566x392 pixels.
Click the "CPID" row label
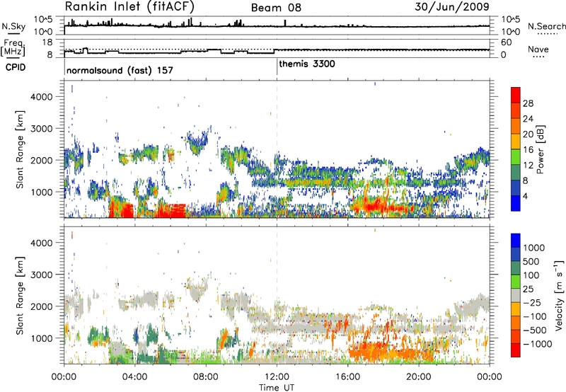16,67
